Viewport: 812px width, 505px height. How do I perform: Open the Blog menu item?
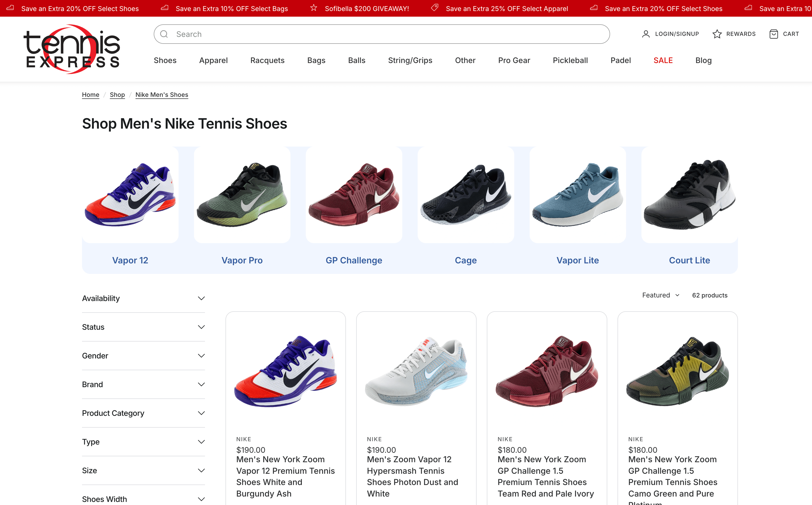pyautogui.click(x=703, y=60)
